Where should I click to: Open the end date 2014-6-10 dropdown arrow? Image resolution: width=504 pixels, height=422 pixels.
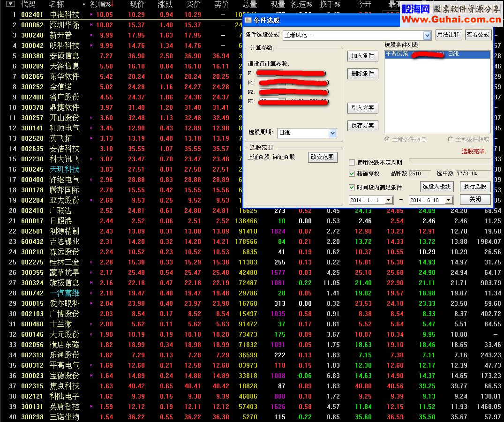[448, 200]
